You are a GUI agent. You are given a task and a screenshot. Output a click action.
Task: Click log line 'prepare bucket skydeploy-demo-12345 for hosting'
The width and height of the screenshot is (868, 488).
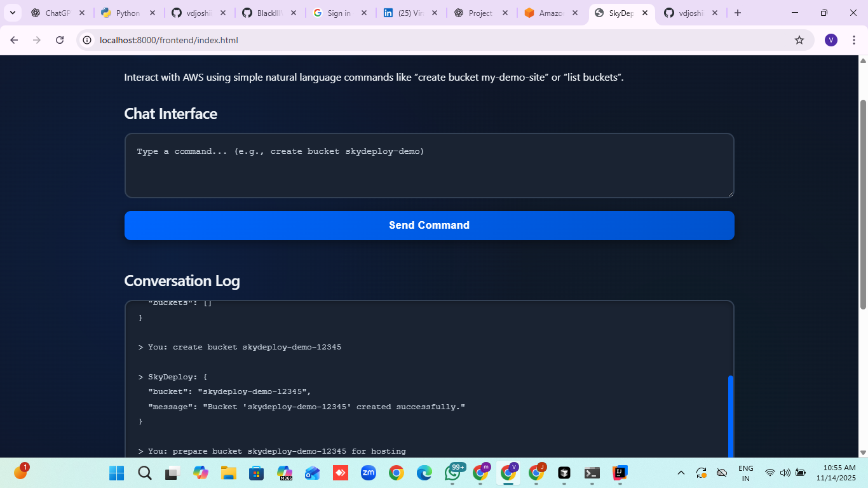click(272, 451)
